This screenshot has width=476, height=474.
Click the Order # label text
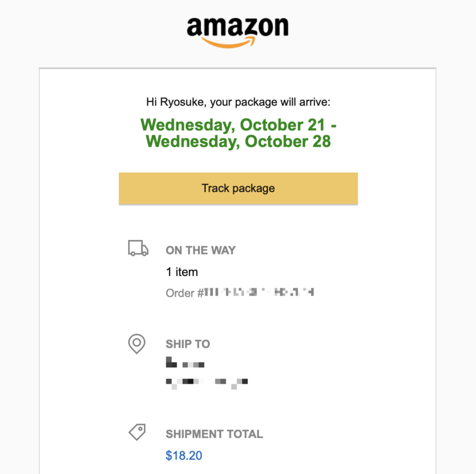(x=184, y=293)
